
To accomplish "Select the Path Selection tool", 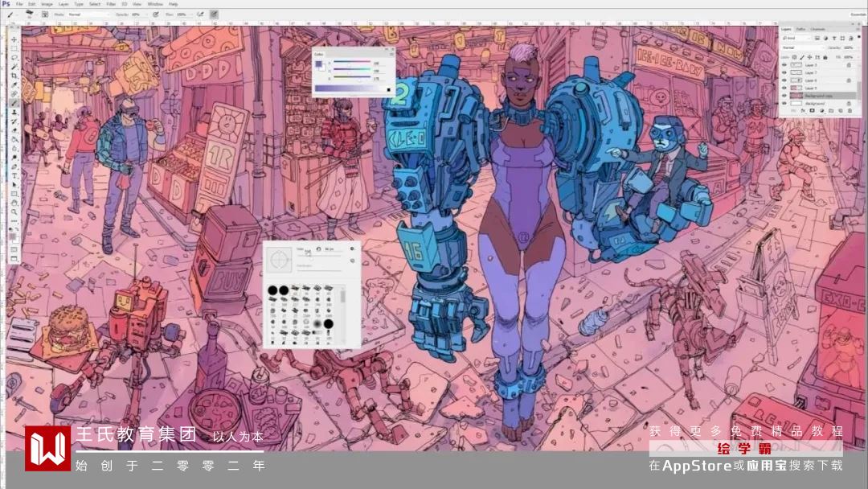I will [14, 184].
